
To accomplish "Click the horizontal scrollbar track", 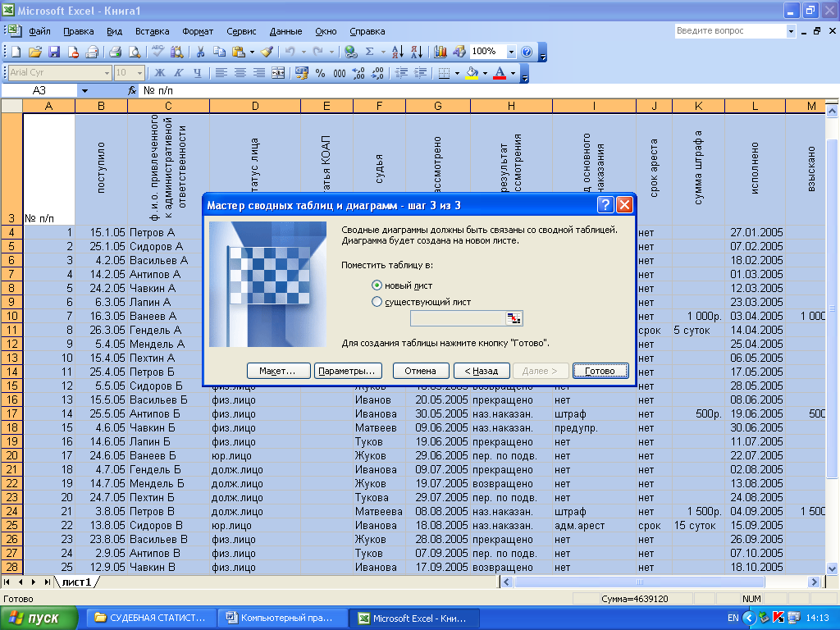I will tap(638, 582).
